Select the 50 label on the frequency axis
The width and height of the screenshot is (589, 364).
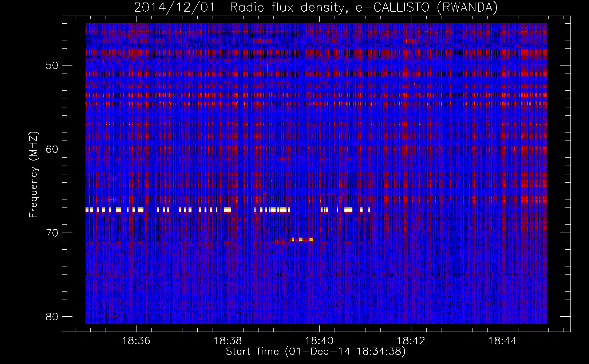click(x=52, y=66)
